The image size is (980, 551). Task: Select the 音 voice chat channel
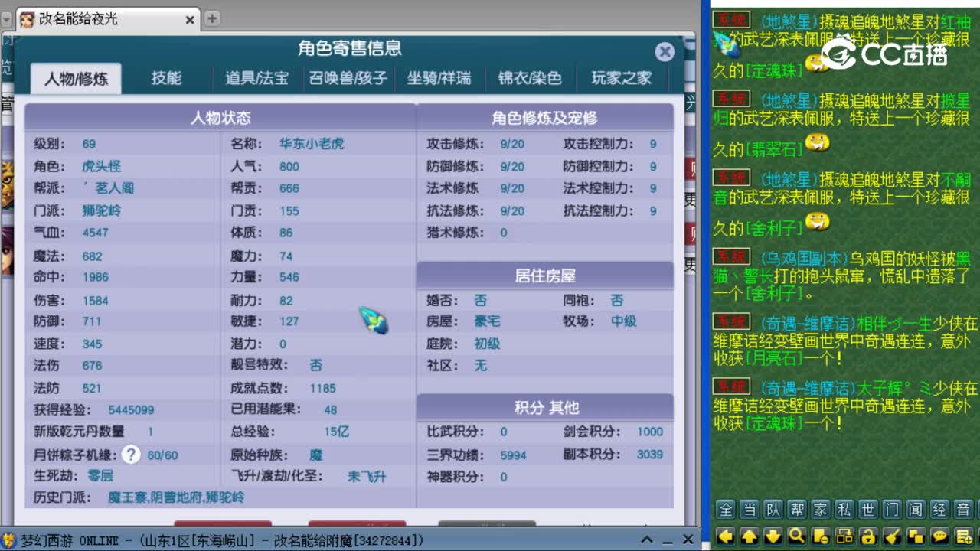click(x=963, y=510)
